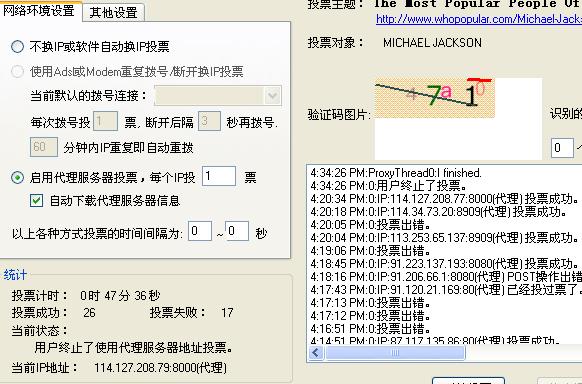Click the 断开后隔 seconds input field
Image resolution: width=582 pixels, height=384 pixels.
point(209,121)
